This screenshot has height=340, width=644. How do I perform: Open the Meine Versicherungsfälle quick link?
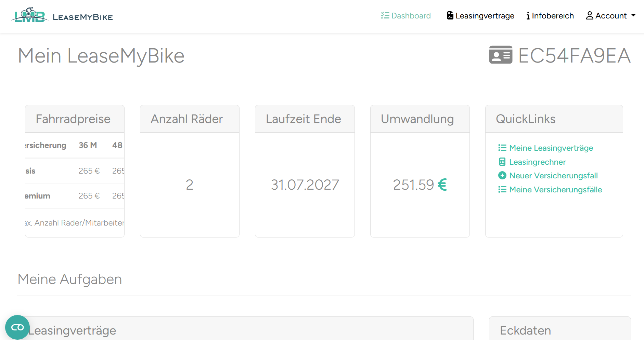point(555,190)
